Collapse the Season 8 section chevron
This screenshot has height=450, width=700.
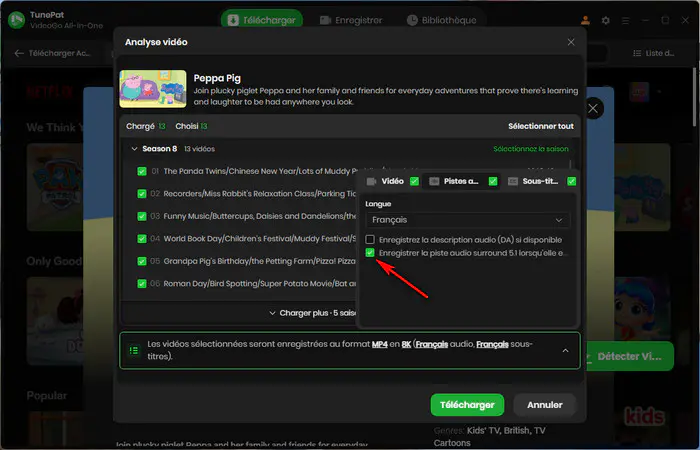[x=134, y=149]
